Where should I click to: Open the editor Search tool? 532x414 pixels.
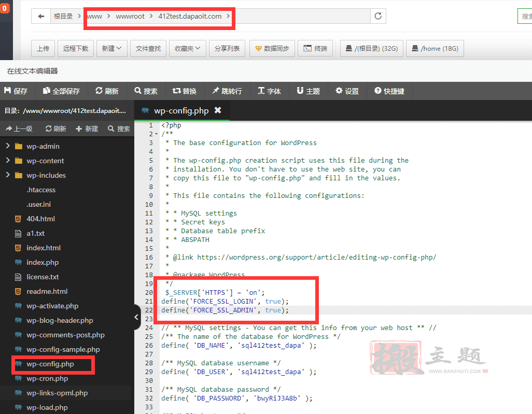(146, 91)
